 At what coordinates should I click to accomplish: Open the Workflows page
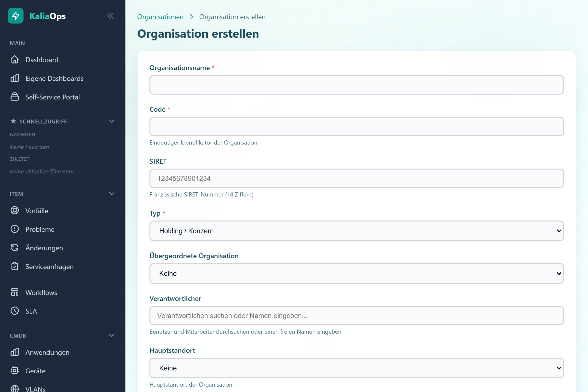coord(41,292)
